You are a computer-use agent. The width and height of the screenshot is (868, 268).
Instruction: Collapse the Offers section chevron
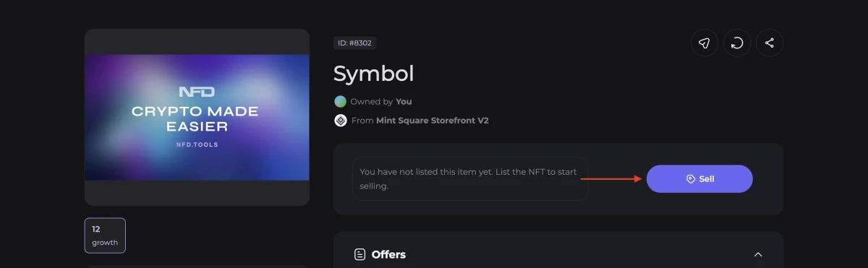[758, 254]
